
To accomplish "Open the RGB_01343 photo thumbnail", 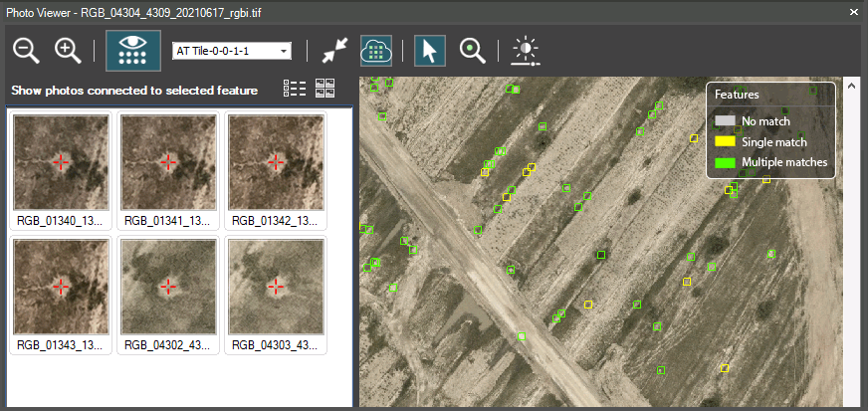I will tap(61, 287).
